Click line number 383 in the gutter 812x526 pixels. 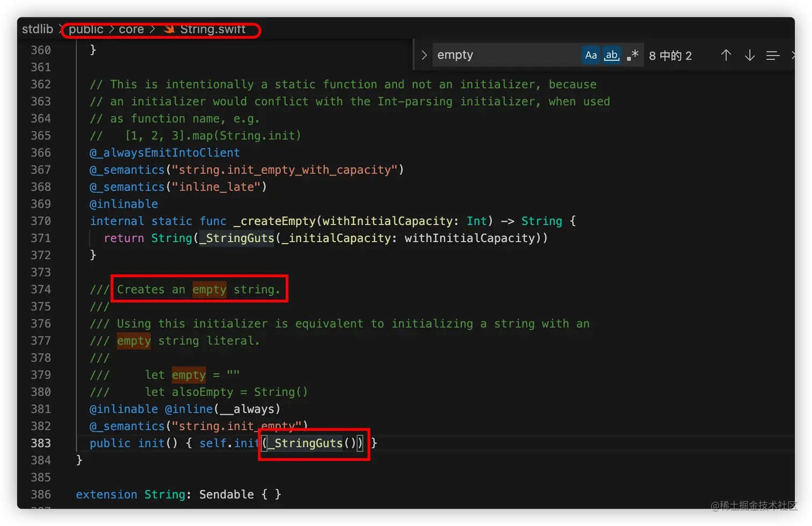click(41, 443)
